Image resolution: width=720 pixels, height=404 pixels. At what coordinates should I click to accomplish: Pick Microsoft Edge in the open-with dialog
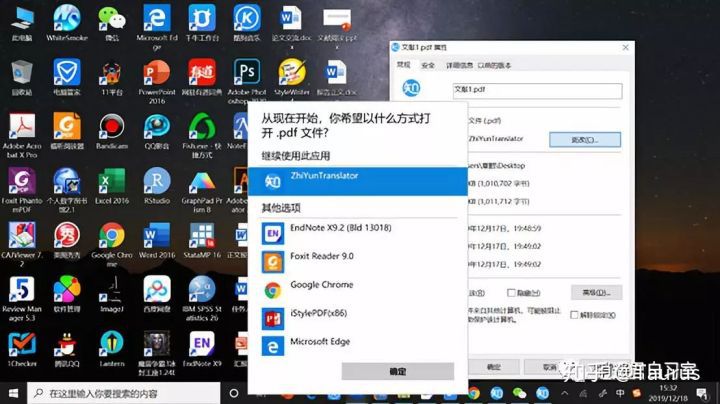coord(357,347)
